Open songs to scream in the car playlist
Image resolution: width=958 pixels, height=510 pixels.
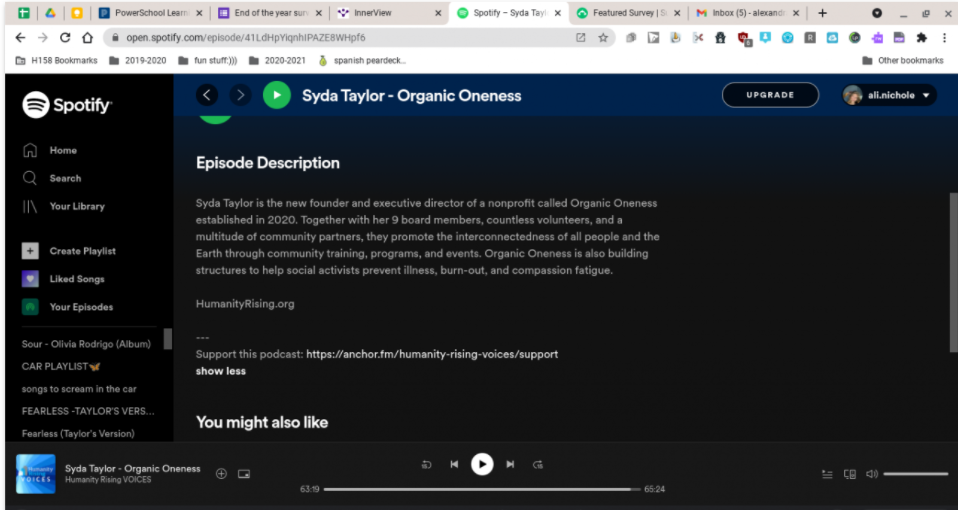(x=79, y=389)
